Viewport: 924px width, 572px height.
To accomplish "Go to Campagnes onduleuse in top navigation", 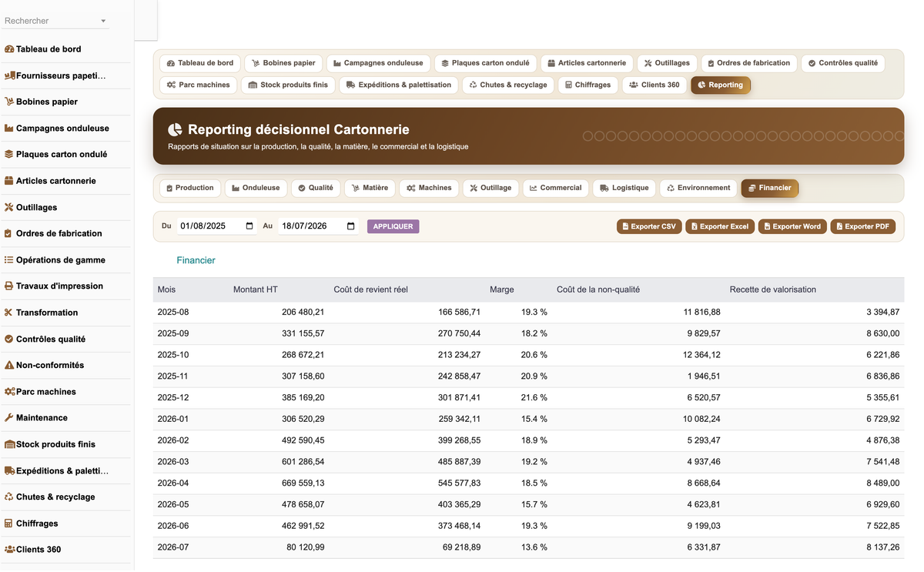I will coord(378,63).
